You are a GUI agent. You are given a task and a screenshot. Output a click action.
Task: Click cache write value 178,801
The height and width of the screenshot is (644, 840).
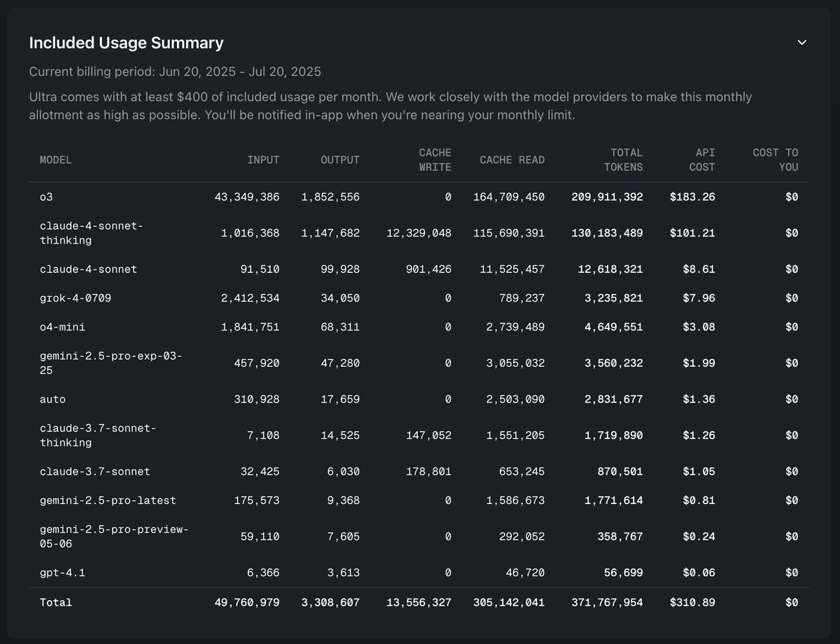pyautogui.click(x=429, y=471)
